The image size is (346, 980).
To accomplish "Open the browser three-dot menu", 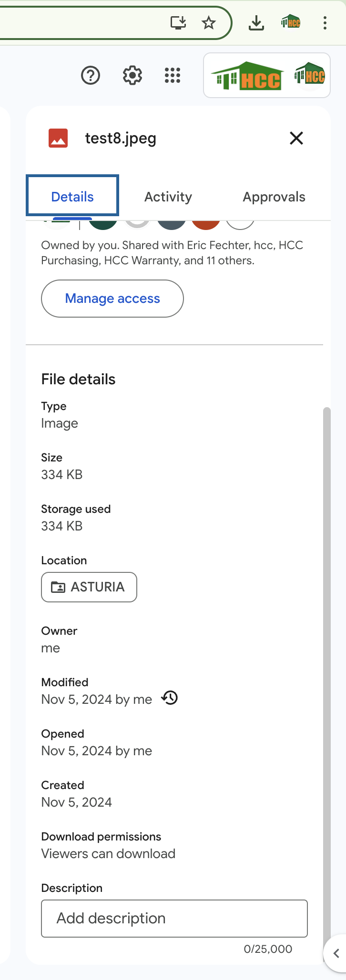I will 325,22.
